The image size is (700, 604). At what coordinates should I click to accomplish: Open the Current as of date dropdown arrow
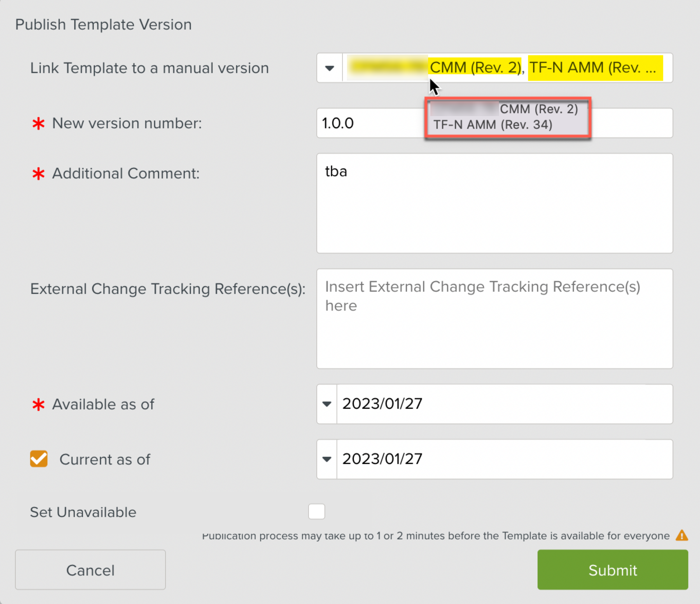point(327,459)
